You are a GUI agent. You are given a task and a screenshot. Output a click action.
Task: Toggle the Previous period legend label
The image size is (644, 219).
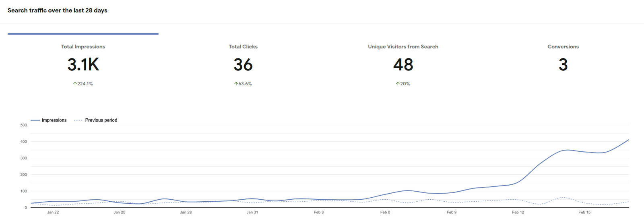(x=101, y=120)
